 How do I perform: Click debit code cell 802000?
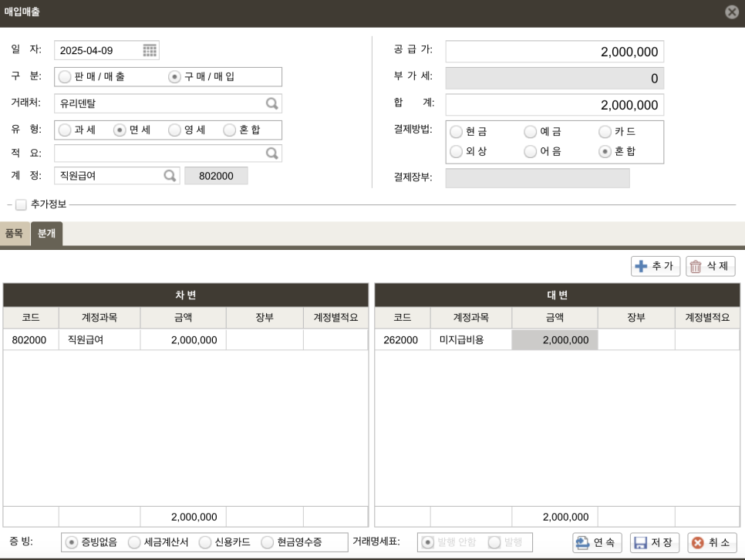31,340
